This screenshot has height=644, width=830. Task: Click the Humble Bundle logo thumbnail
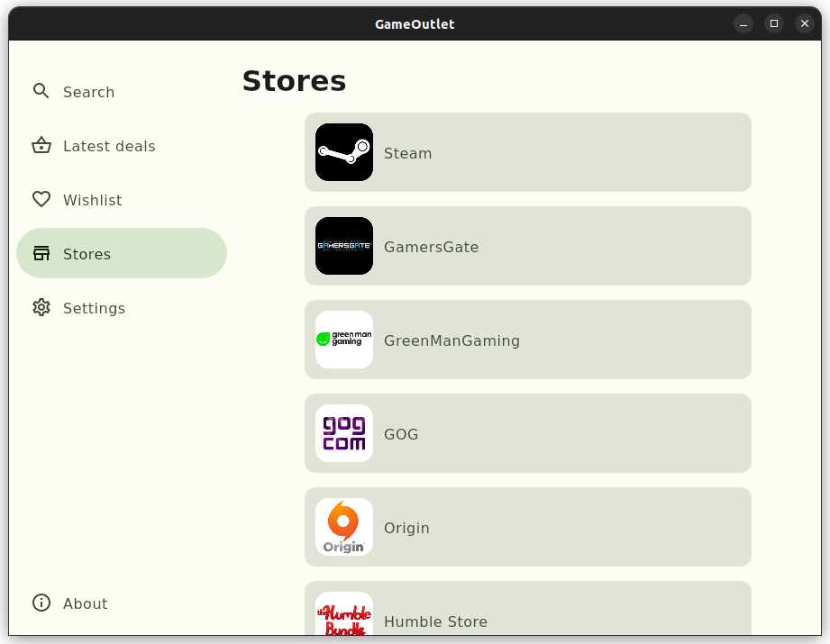344,613
